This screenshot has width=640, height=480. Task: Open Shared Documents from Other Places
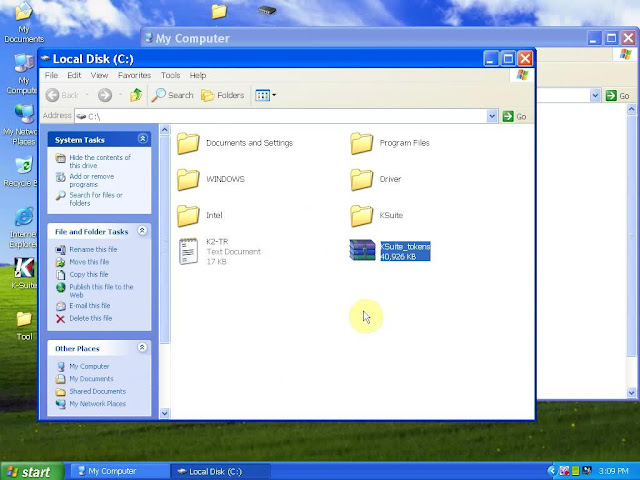[x=97, y=391]
